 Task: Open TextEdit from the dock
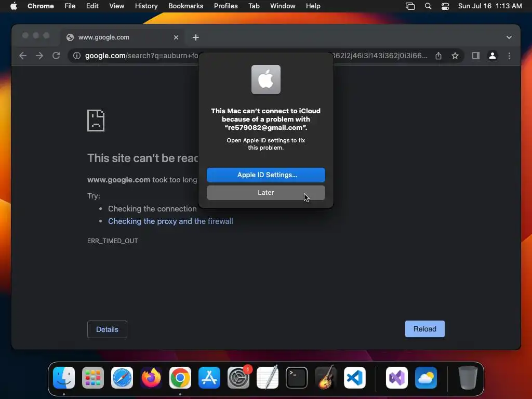[268, 378]
